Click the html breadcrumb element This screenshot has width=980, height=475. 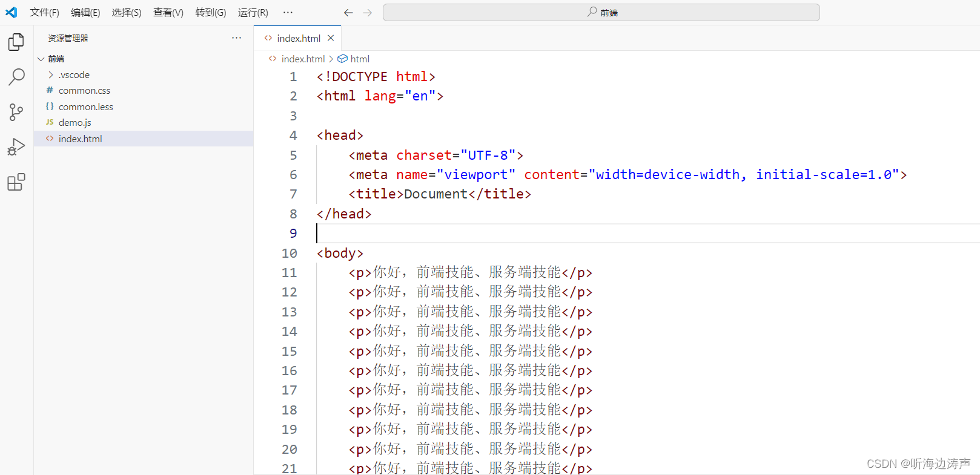point(360,59)
